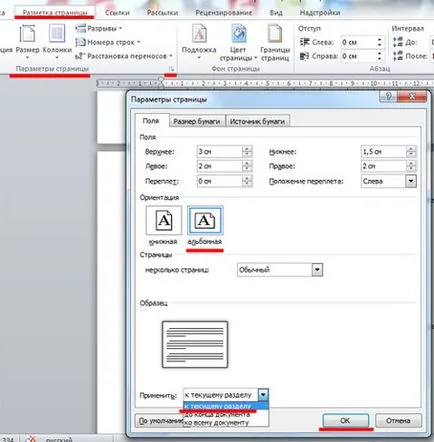
Task: Adjust the Слева indent spinner
Action: point(380,42)
